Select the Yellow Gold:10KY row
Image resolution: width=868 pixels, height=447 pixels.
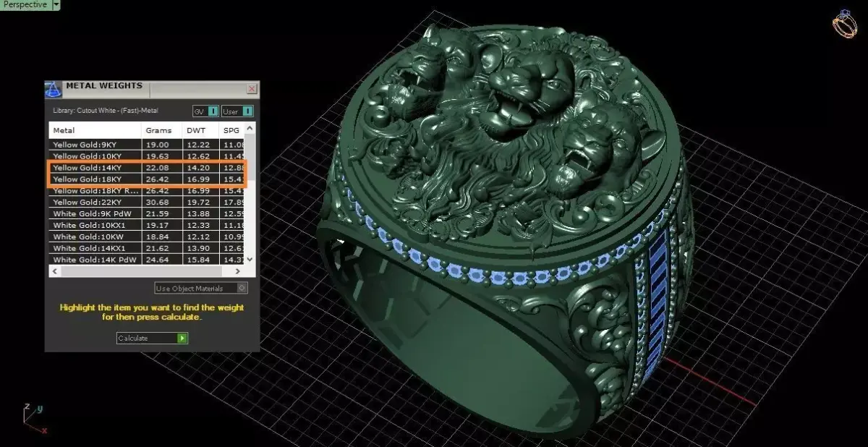click(x=148, y=156)
